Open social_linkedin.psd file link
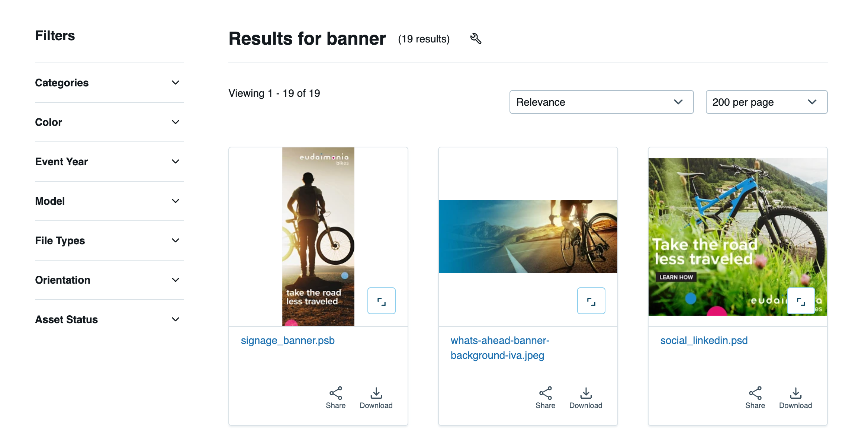The width and height of the screenshot is (868, 440). point(704,341)
